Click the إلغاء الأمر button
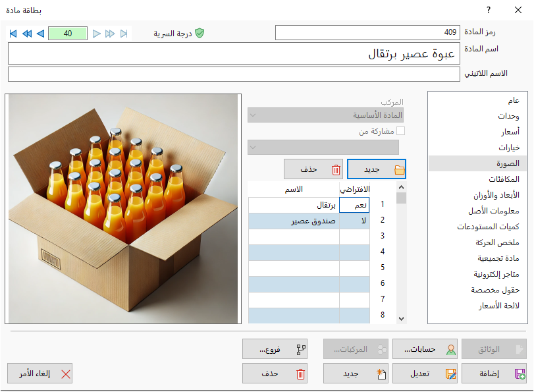Screen dimensions: 534x392 40,374
